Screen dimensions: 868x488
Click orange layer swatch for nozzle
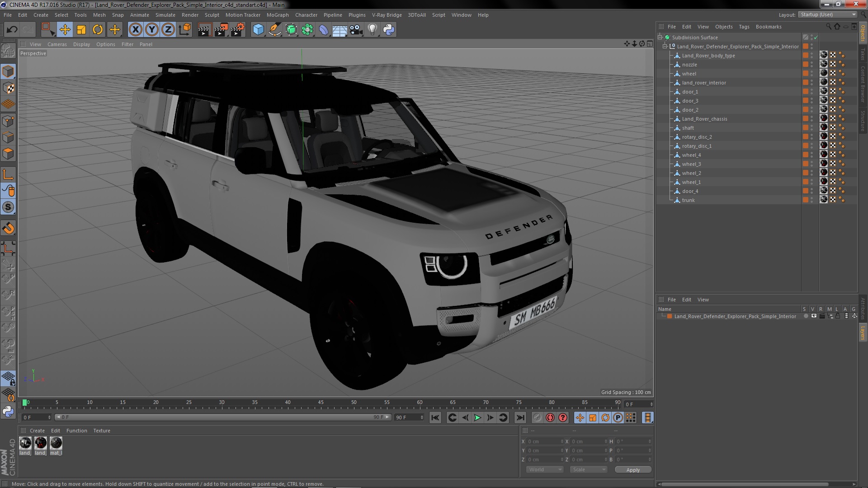(805, 64)
